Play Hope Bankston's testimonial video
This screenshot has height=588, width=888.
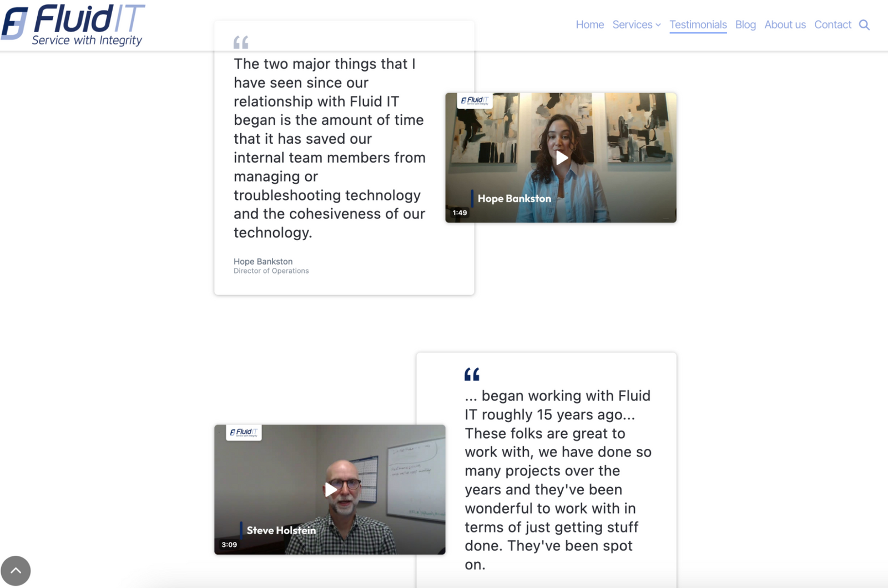(x=561, y=158)
